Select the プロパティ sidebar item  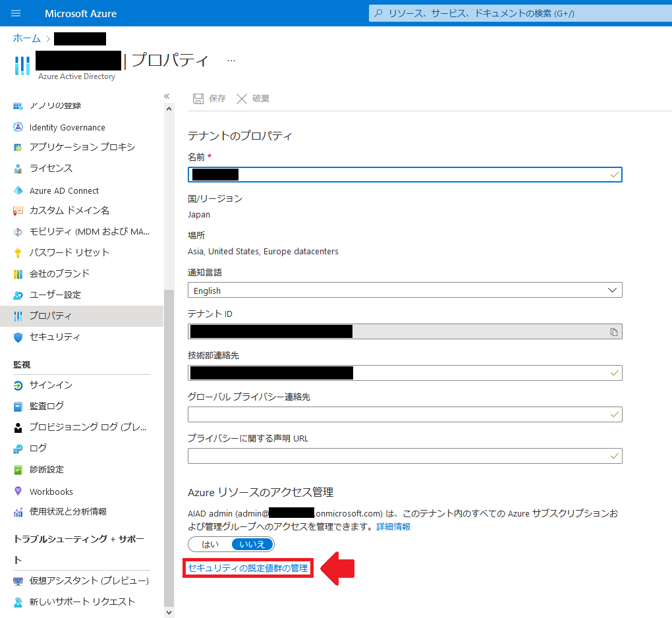(x=82, y=316)
